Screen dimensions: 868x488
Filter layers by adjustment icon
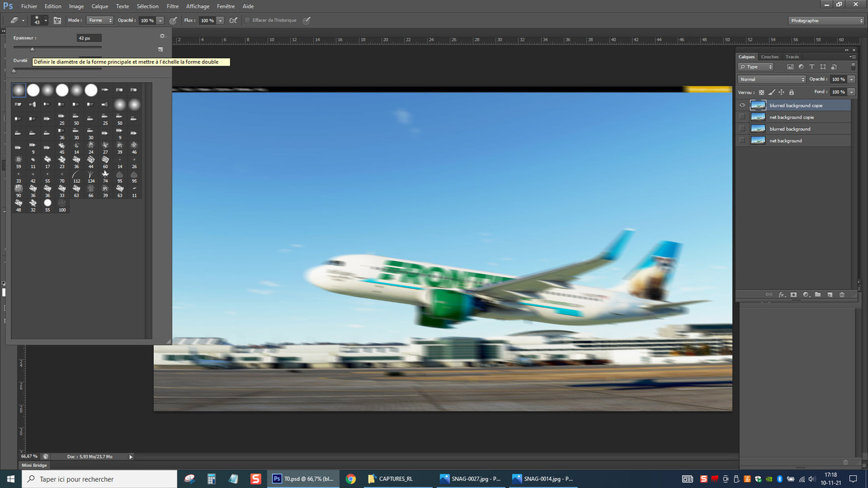(x=801, y=67)
